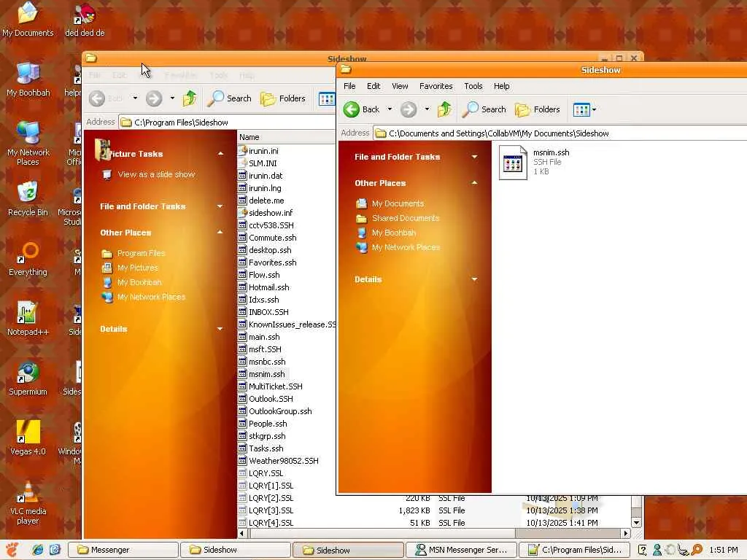Click Forward button in front Sideshow window
Image resolution: width=747 pixels, height=560 pixels.
409,109
